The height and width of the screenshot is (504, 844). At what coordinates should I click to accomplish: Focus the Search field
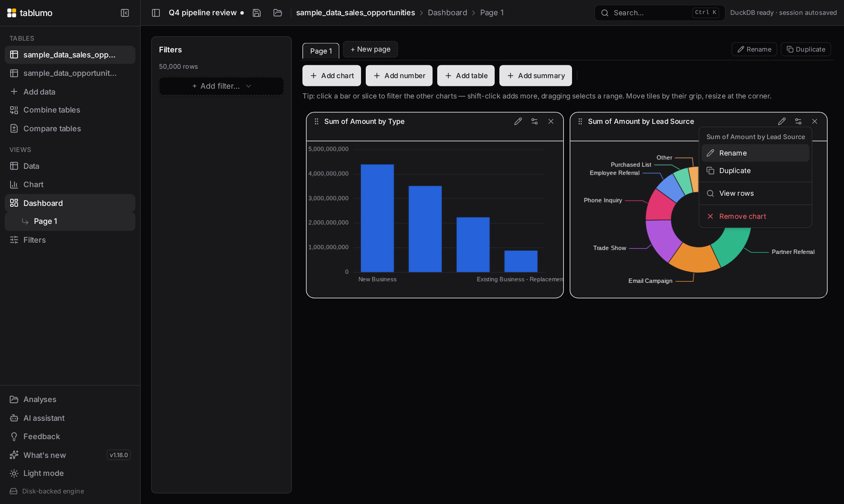[x=660, y=13]
